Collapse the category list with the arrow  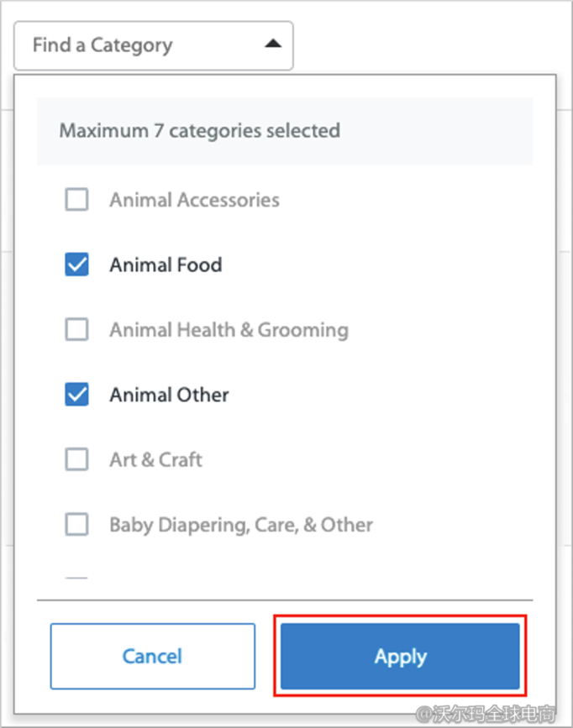point(272,45)
